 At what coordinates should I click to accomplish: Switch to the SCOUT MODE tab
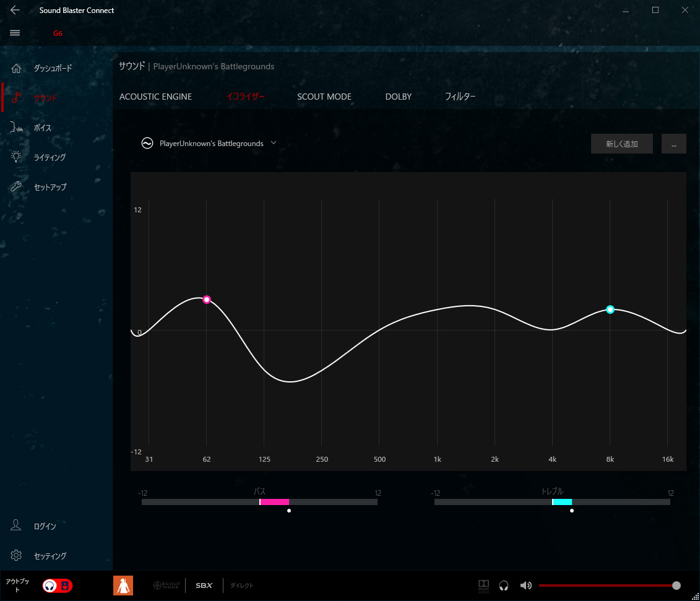point(324,97)
